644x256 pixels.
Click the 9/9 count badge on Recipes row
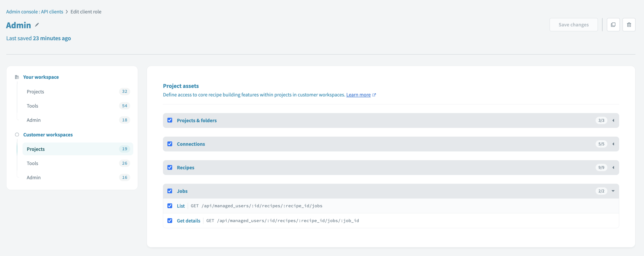pos(602,167)
